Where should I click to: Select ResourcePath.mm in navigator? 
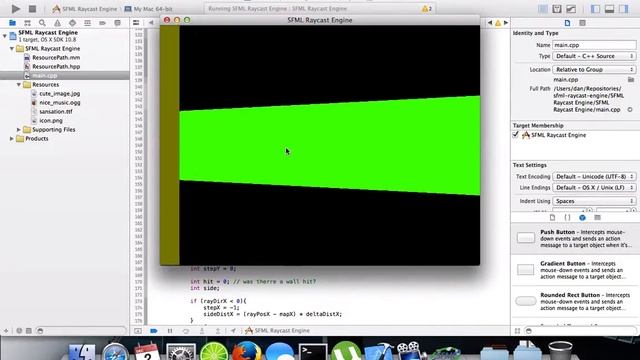tap(56, 58)
